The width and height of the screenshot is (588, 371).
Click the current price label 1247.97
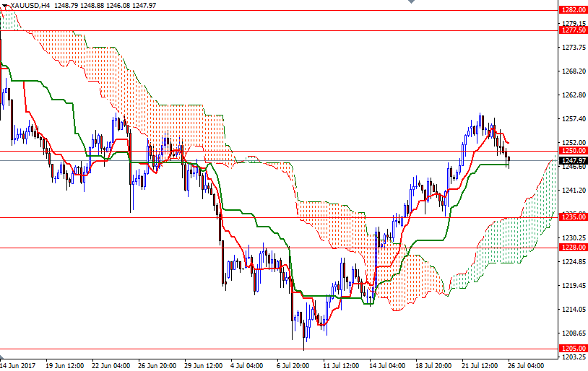[x=573, y=160]
